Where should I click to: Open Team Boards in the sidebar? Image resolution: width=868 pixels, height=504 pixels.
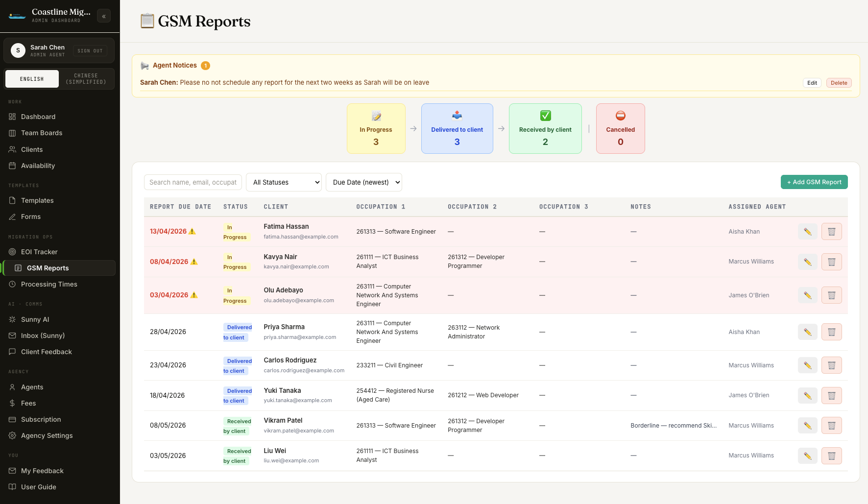click(42, 133)
